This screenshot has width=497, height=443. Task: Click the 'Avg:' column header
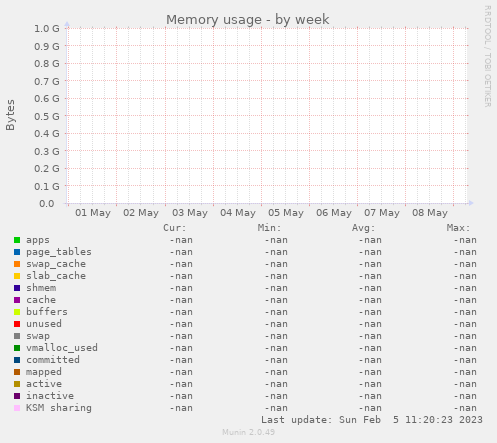click(x=363, y=228)
